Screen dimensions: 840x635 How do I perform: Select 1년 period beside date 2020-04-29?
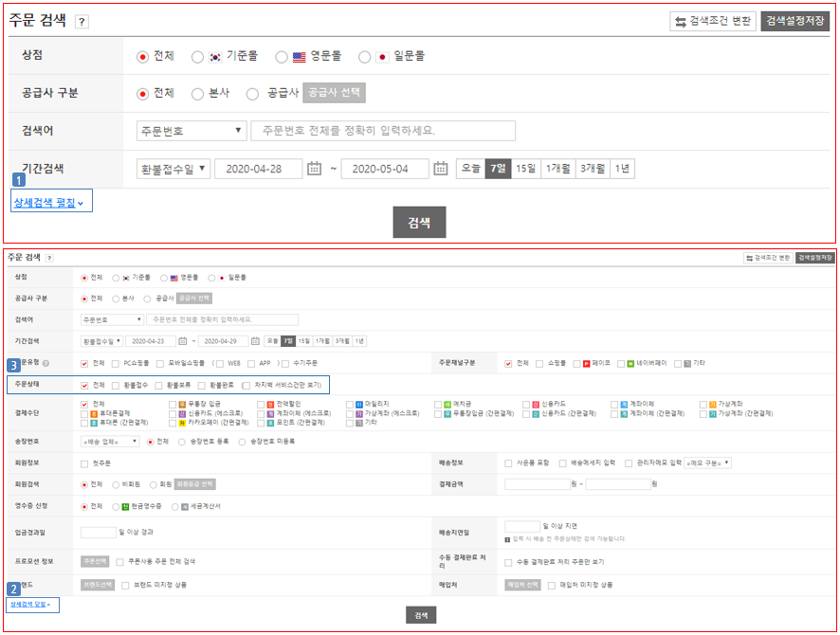[x=359, y=341]
